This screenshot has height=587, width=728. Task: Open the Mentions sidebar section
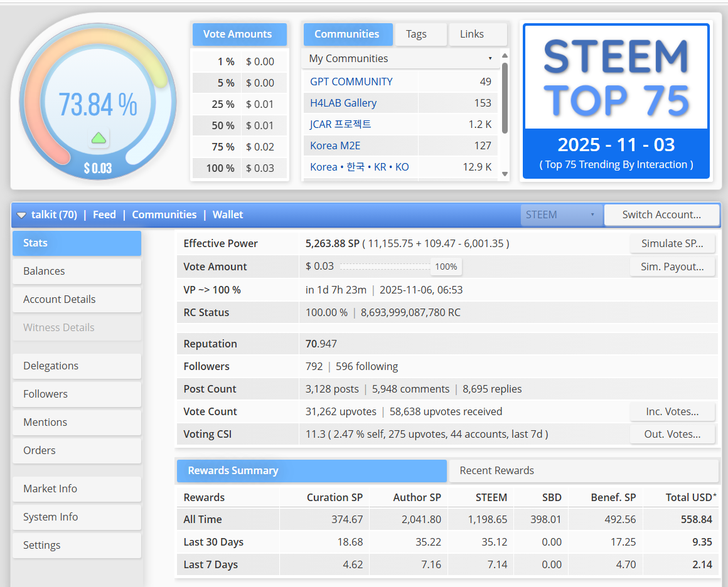pyautogui.click(x=77, y=423)
